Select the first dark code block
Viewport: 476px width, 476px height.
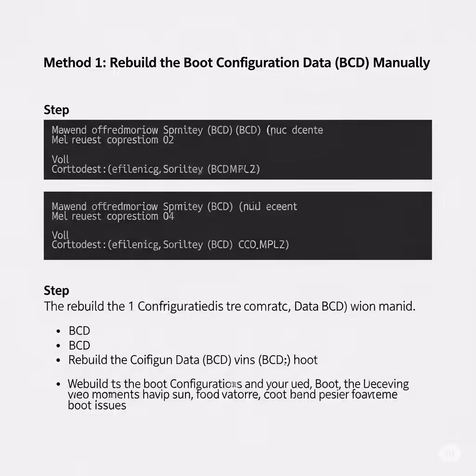(238, 149)
